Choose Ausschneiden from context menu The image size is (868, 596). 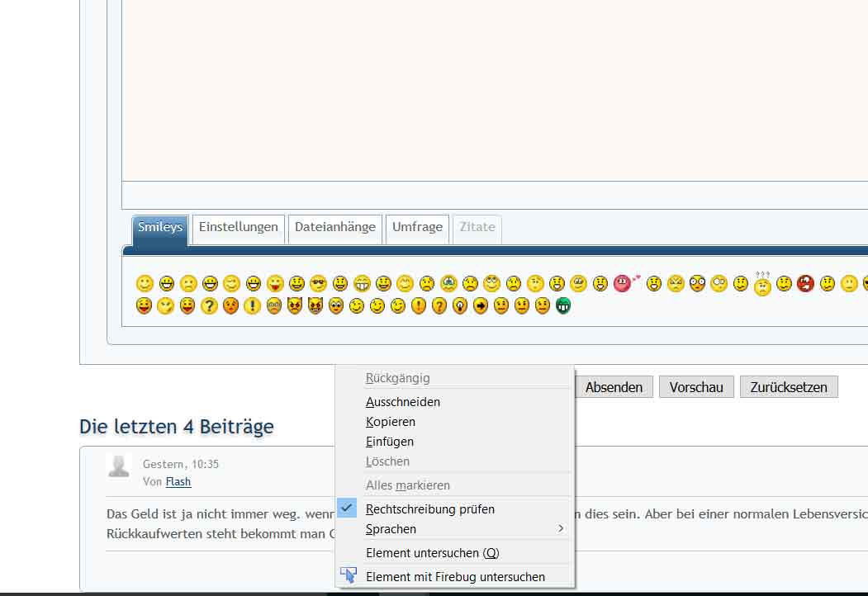click(403, 402)
